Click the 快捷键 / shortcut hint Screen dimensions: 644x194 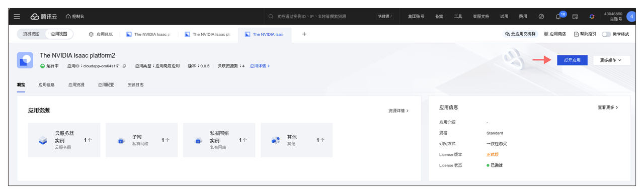pos(385,17)
